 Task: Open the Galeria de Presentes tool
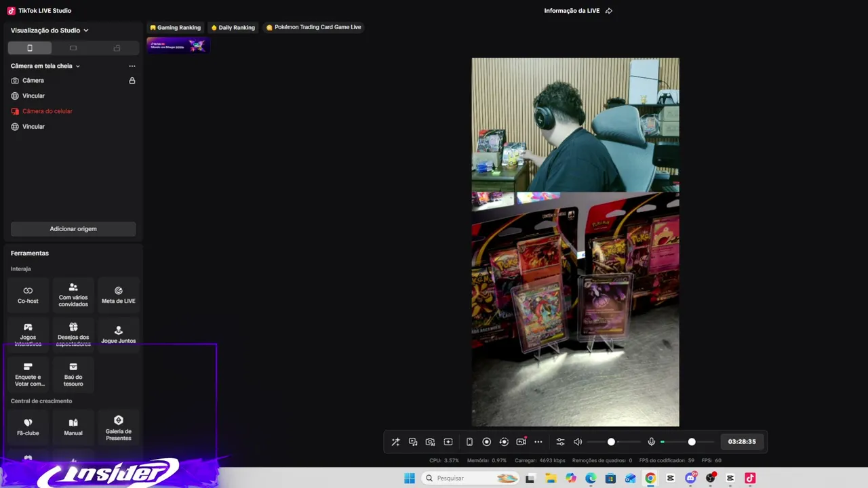[x=119, y=427]
